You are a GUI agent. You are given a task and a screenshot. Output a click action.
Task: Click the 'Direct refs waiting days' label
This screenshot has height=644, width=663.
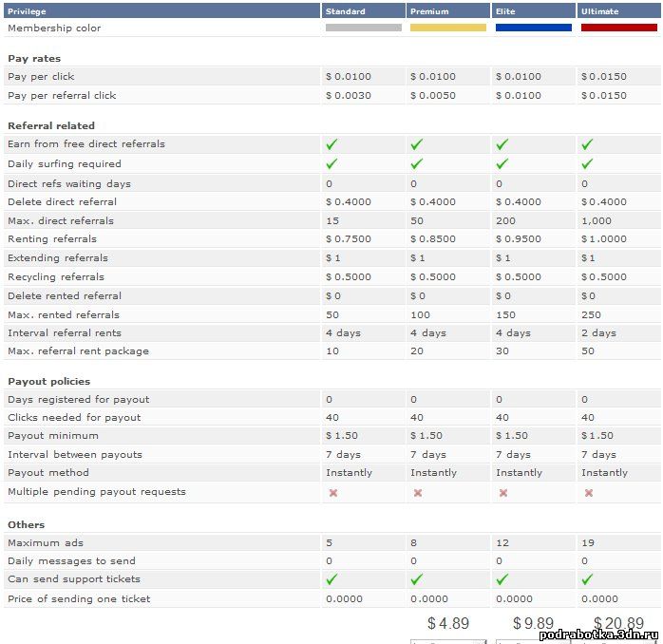tap(69, 184)
